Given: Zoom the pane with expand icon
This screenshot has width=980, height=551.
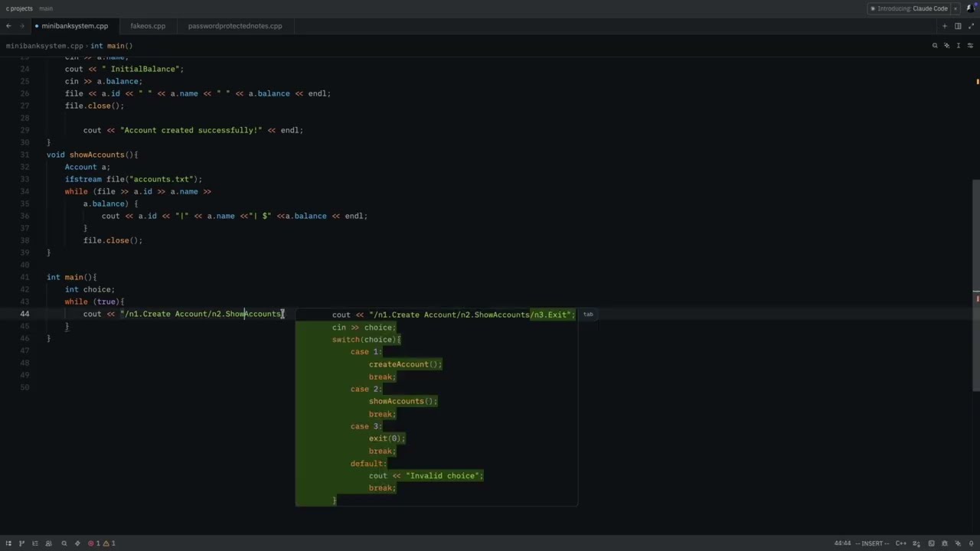Looking at the screenshot, I should pos(971,26).
